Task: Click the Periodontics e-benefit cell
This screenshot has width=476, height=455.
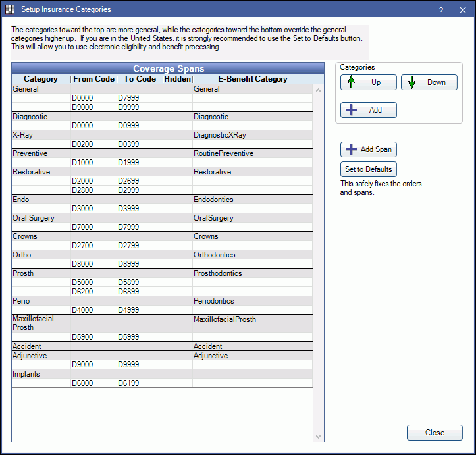Action: coord(253,301)
